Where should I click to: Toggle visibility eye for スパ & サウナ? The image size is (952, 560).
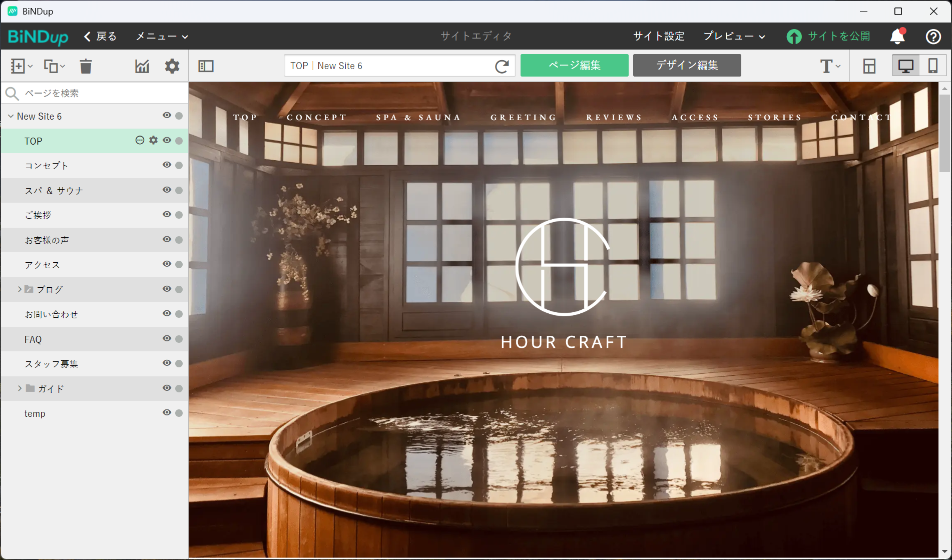click(x=167, y=190)
